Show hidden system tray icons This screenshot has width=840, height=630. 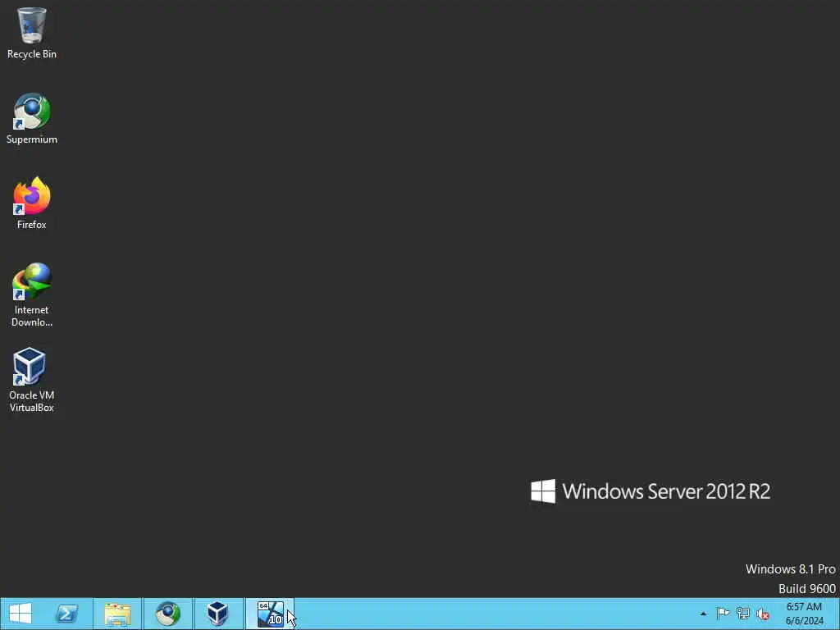[x=703, y=614]
